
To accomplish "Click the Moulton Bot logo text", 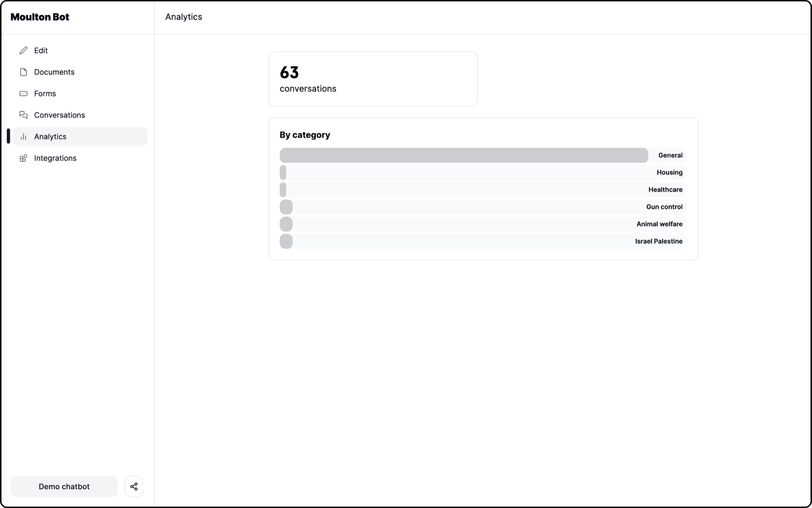I will (x=40, y=17).
